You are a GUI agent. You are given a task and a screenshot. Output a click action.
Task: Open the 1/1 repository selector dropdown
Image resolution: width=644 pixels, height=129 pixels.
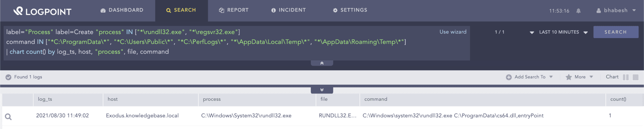531,32
